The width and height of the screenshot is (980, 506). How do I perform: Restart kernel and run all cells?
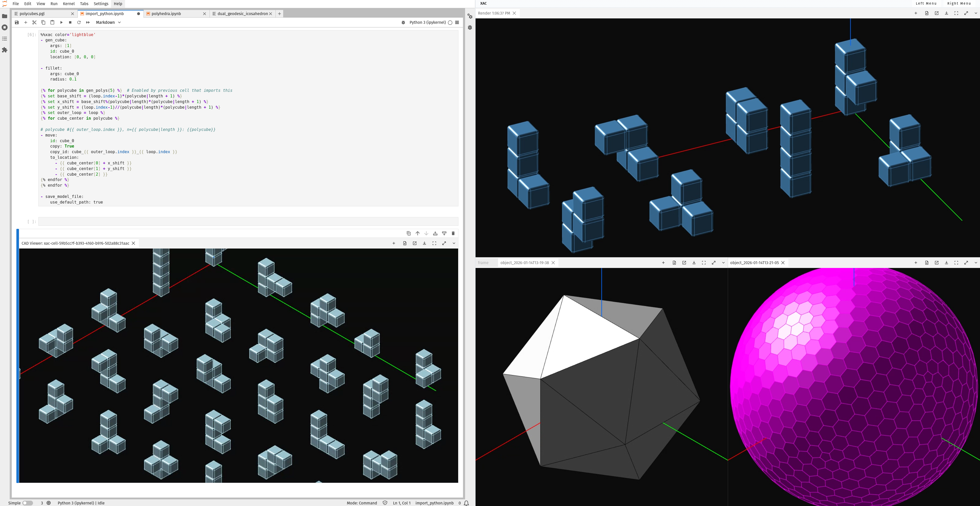coord(88,23)
